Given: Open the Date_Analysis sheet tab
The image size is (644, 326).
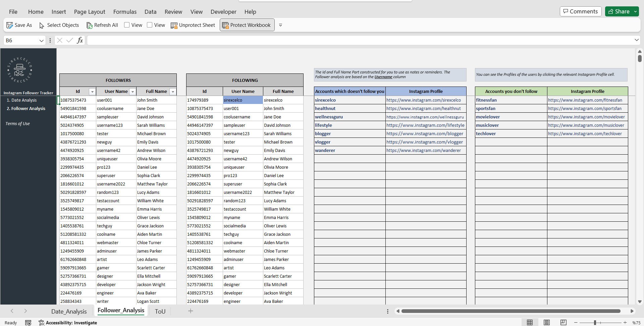Looking at the screenshot, I should [x=69, y=311].
